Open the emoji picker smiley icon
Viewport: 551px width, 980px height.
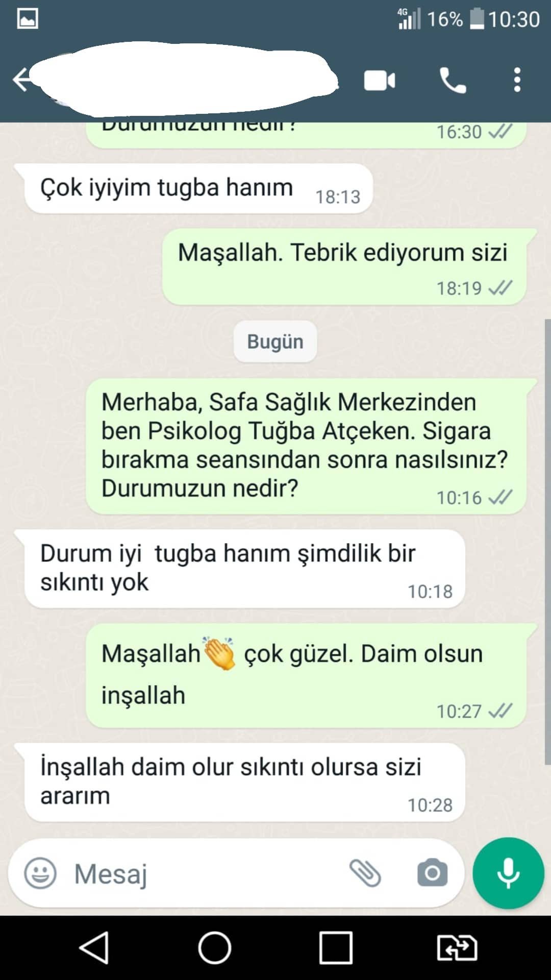[x=40, y=873]
